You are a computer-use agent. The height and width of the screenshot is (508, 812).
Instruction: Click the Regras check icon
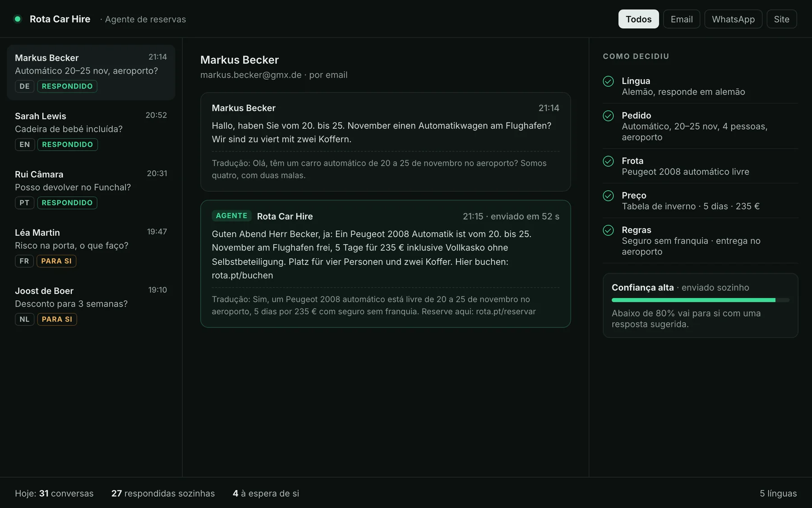pos(608,230)
